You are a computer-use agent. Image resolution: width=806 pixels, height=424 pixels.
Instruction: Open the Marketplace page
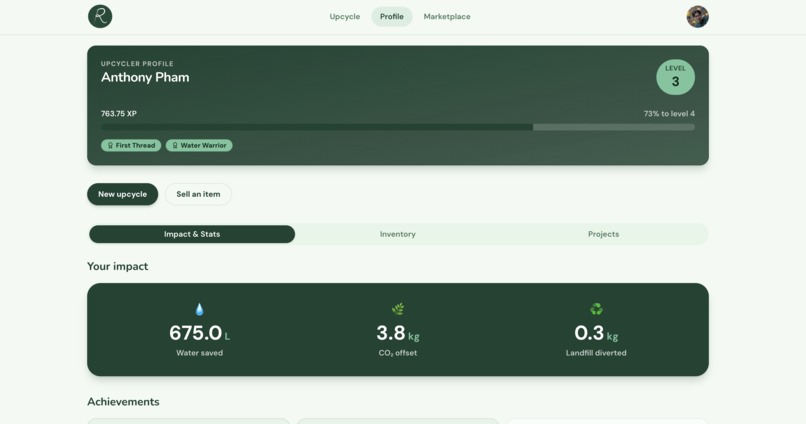[447, 16]
